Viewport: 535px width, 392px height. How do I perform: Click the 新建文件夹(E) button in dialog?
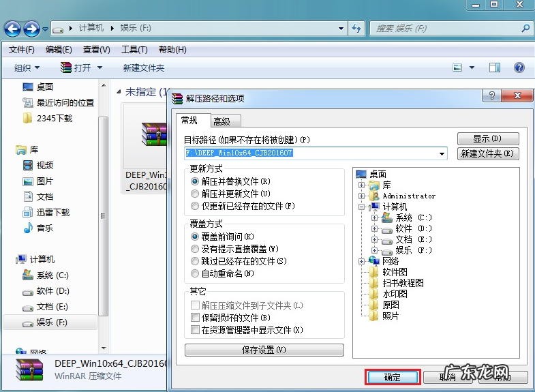point(488,153)
